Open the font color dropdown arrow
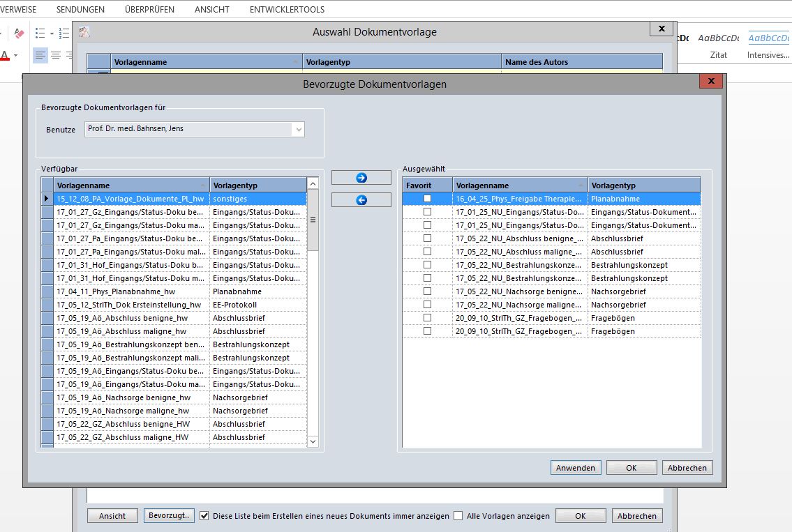Viewport: 792px width, 532px height. pyautogui.click(x=15, y=56)
